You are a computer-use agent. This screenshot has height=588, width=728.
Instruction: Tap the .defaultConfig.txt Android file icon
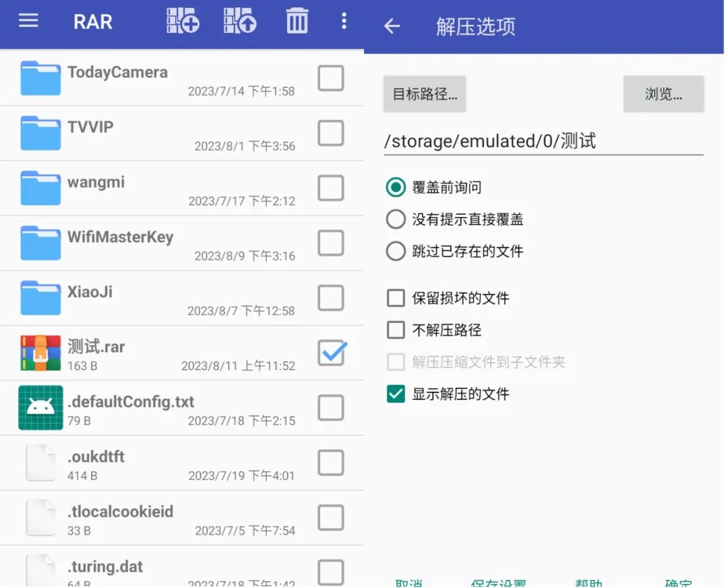point(40,408)
